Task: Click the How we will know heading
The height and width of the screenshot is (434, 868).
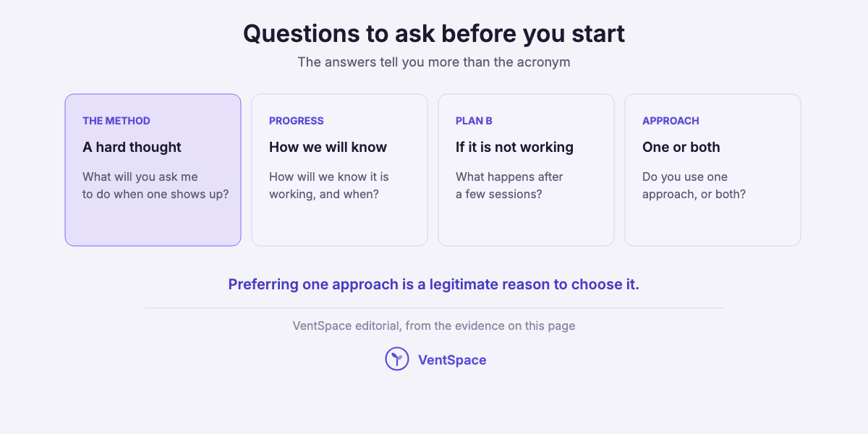Action: tap(328, 147)
